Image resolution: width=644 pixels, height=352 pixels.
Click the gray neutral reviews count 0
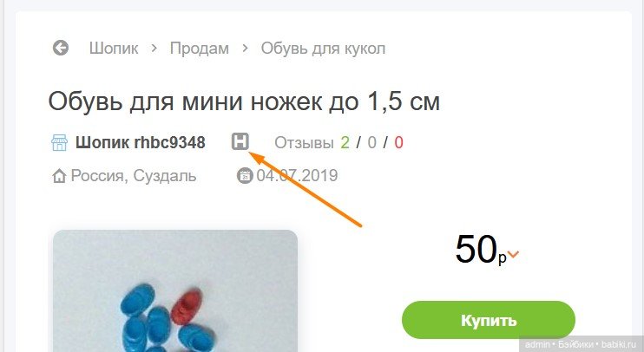371,143
